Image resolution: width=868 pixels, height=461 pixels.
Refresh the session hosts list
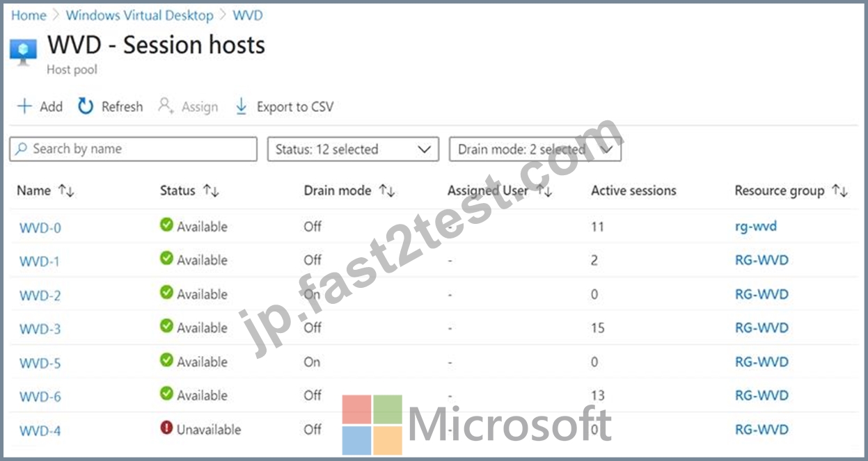point(110,106)
